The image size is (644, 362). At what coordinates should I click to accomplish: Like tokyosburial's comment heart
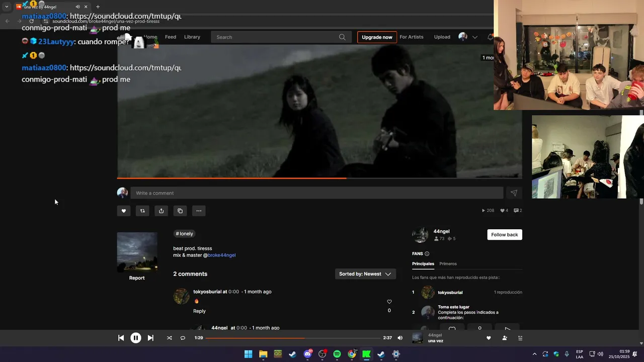pyautogui.click(x=389, y=302)
